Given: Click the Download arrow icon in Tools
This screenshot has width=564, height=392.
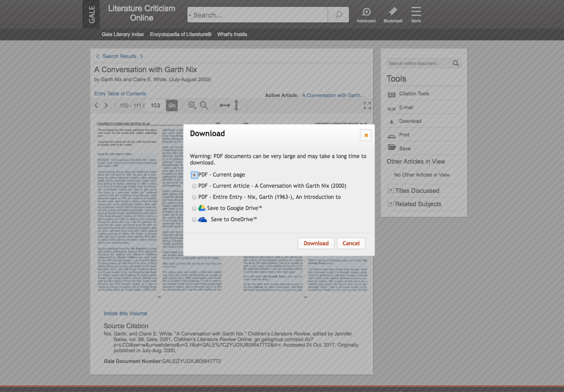Looking at the screenshot, I should 391,122.
